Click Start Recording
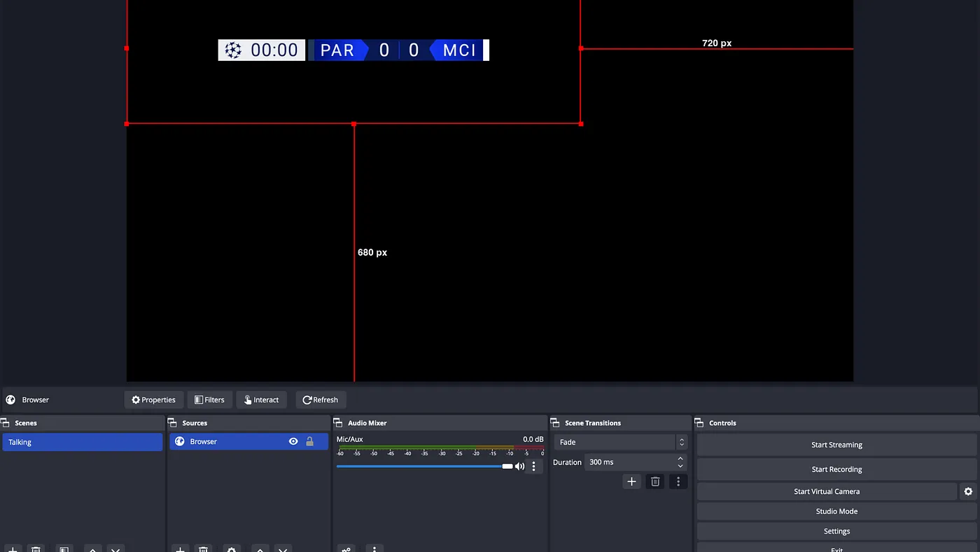Image resolution: width=980 pixels, height=552 pixels. [x=836, y=469]
